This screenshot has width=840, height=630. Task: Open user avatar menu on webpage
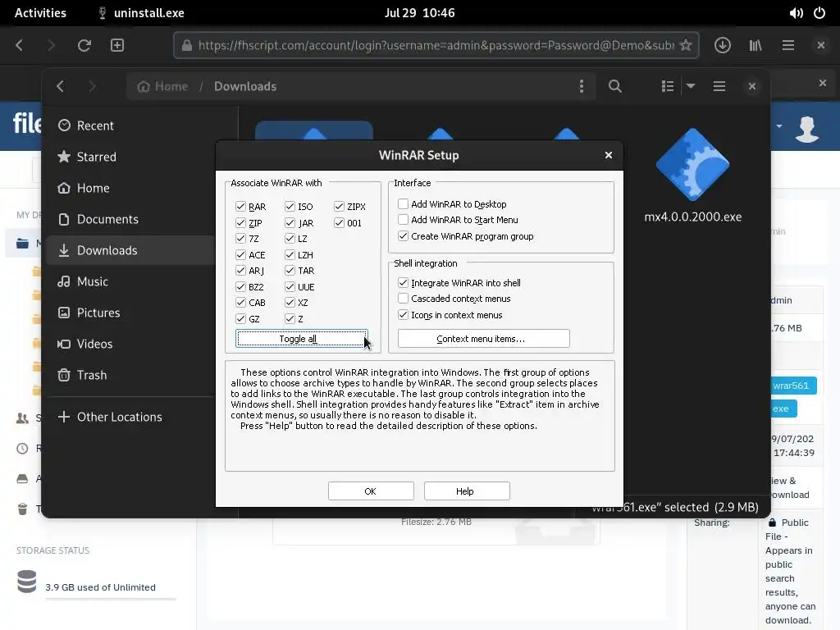pos(807,129)
